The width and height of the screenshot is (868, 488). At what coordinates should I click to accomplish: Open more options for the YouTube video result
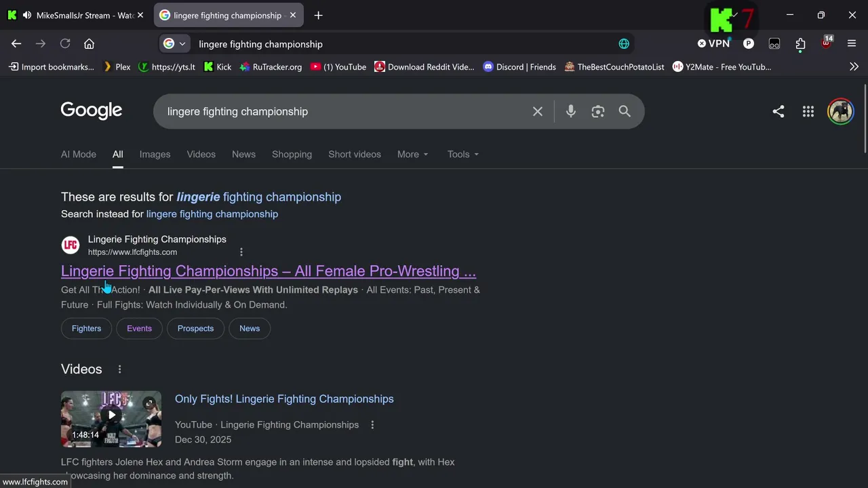point(372,425)
